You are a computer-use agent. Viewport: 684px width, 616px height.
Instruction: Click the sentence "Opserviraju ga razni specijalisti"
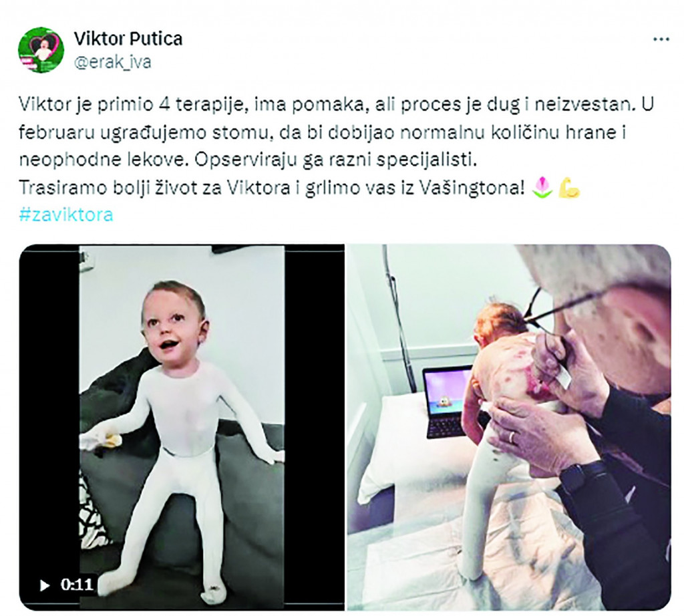coord(334,160)
